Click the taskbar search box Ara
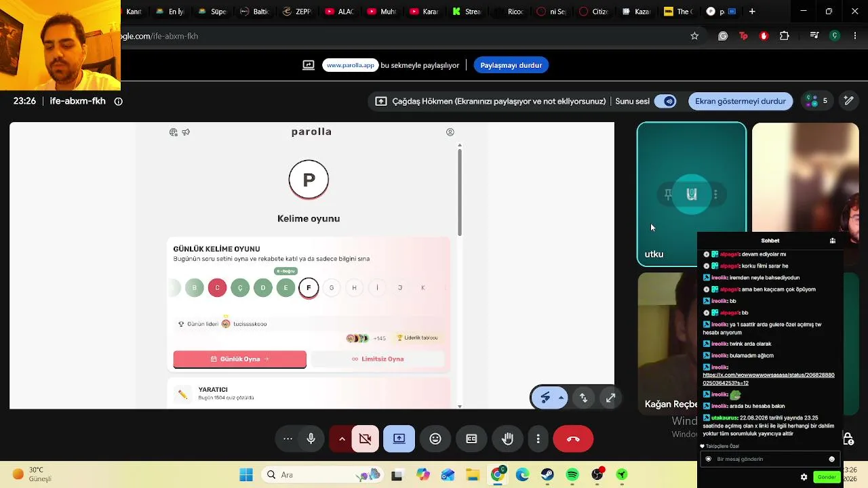 (x=323, y=475)
